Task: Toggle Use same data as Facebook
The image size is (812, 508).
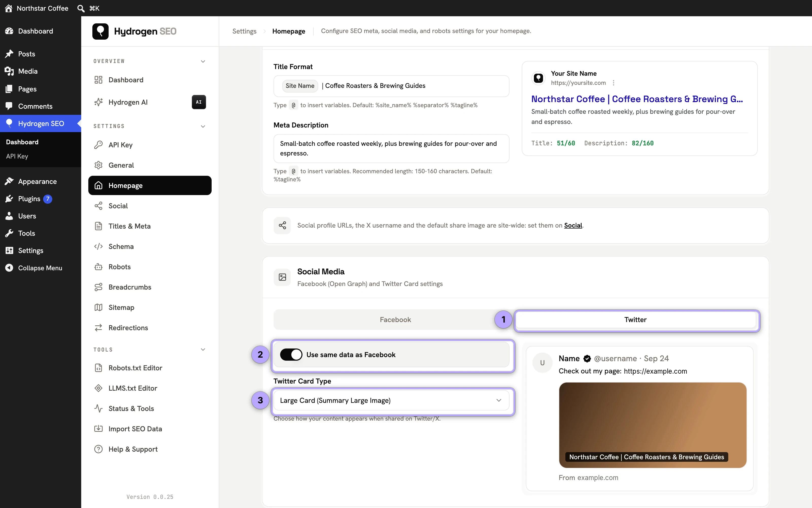Action: [291, 355]
